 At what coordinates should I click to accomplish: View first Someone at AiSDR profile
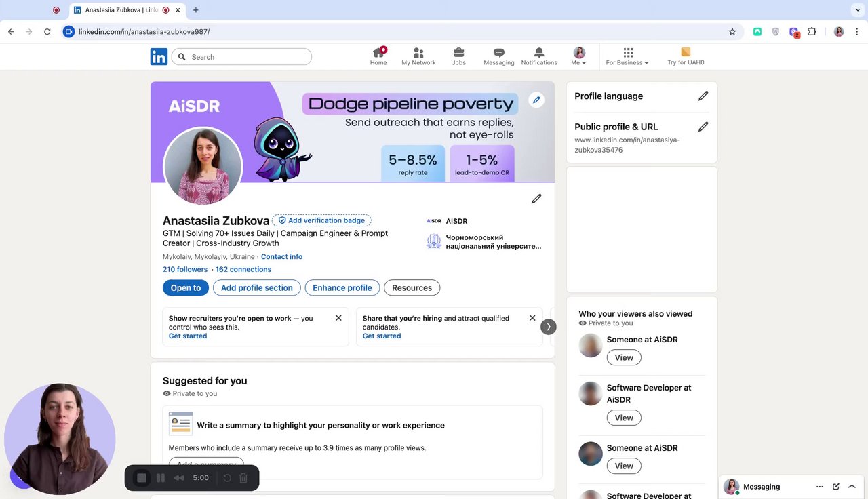pos(623,357)
